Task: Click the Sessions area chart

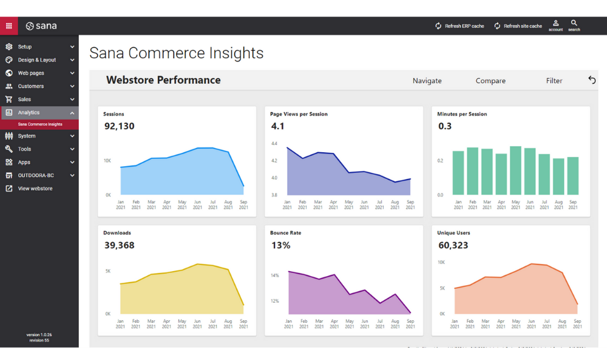Action: [182, 171]
